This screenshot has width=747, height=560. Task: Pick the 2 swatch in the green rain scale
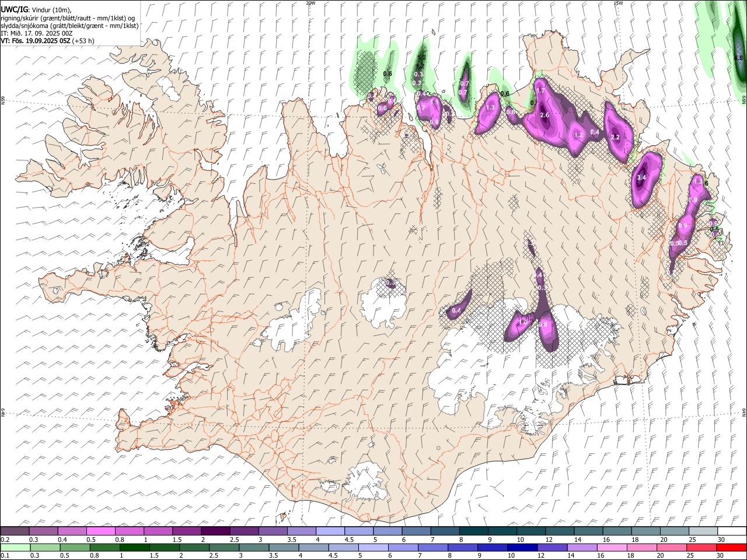point(194,547)
